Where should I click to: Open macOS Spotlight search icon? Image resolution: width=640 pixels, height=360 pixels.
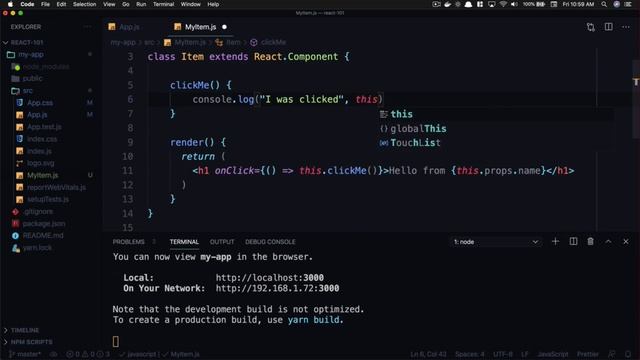(604, 4)
